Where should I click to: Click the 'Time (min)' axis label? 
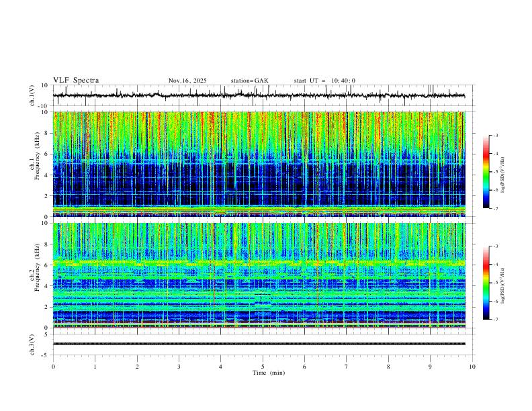(x=269, y=373)
